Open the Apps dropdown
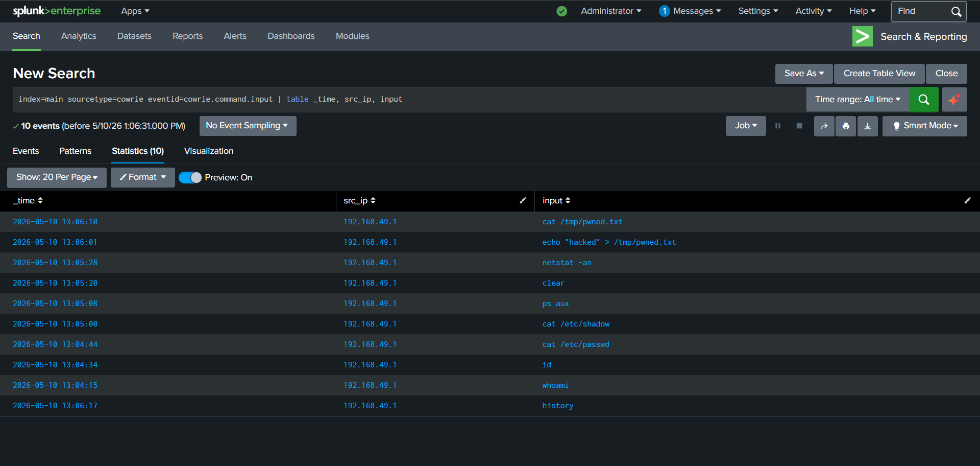Image resolution: width=980 pixels, height=466 pixels. point(135,11)
